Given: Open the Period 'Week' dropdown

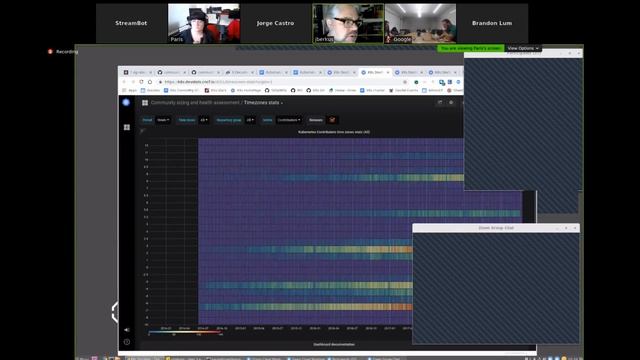Looking at the screenshot, I should click(163, 120).
